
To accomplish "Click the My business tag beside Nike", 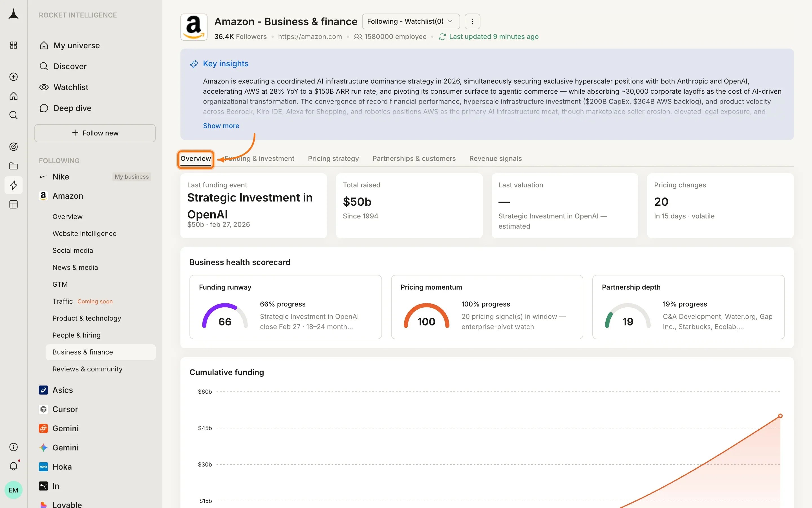I will (x=132, y=177).
